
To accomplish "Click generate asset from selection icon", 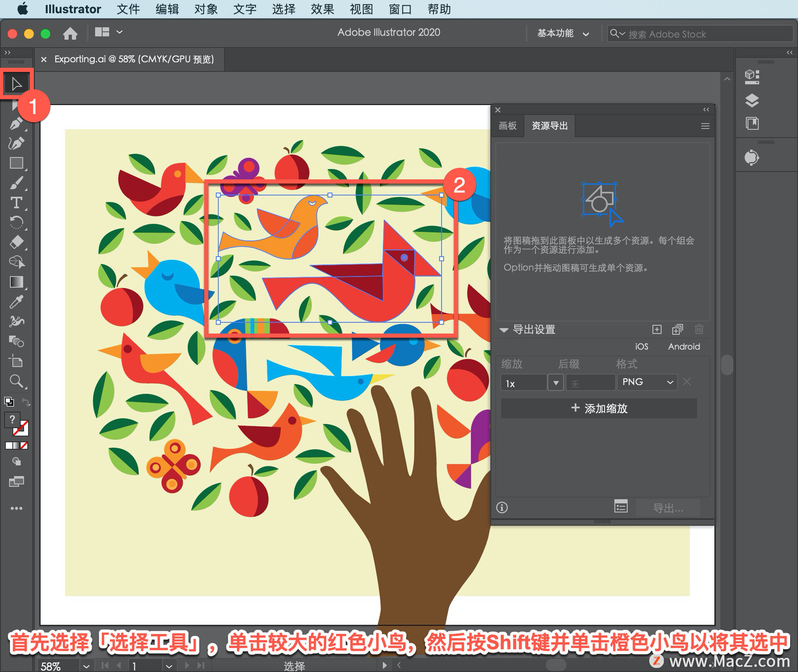I will (x=657, y=329).
